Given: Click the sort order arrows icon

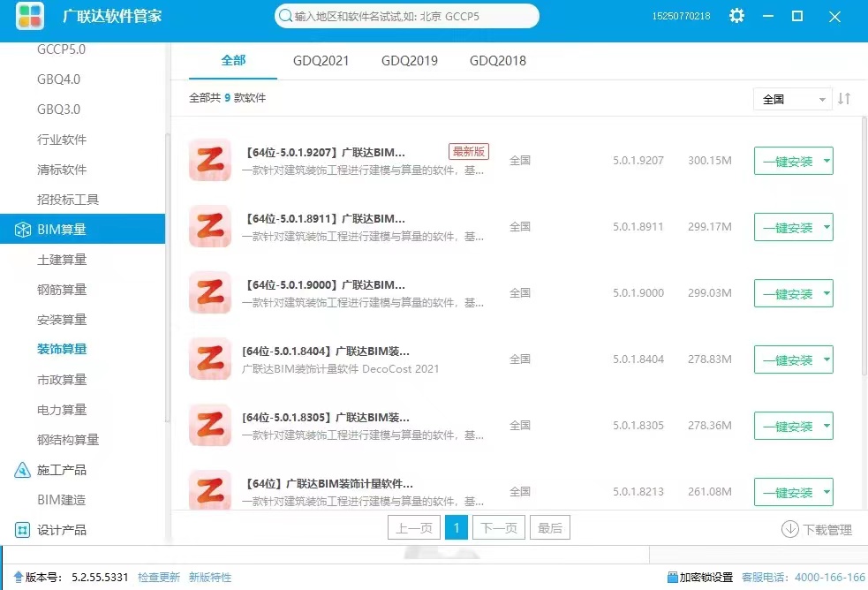Looking at the screenshot, I should click(x=843, y=99).
